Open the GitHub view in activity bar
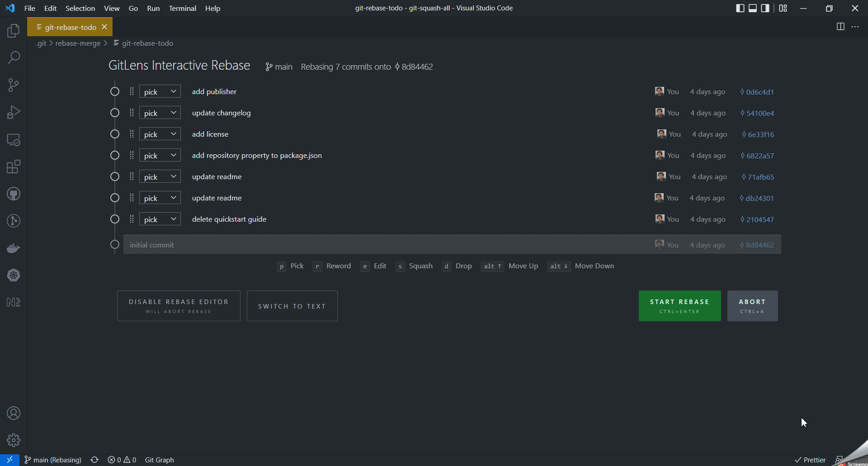Image resolution: width=868 pixels, height=466 pixels. (14, 194)
